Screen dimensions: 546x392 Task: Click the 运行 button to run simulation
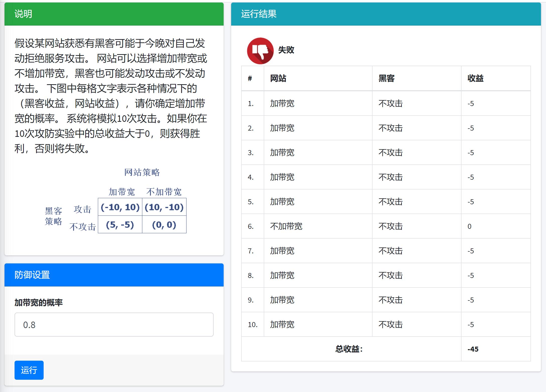pos(29,370)
